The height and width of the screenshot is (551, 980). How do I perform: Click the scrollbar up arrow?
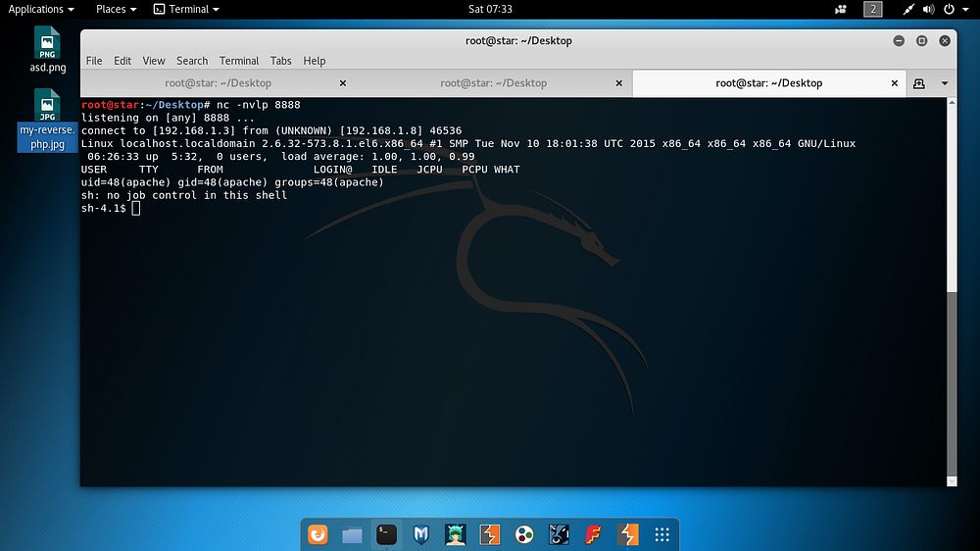coord(952,102)
